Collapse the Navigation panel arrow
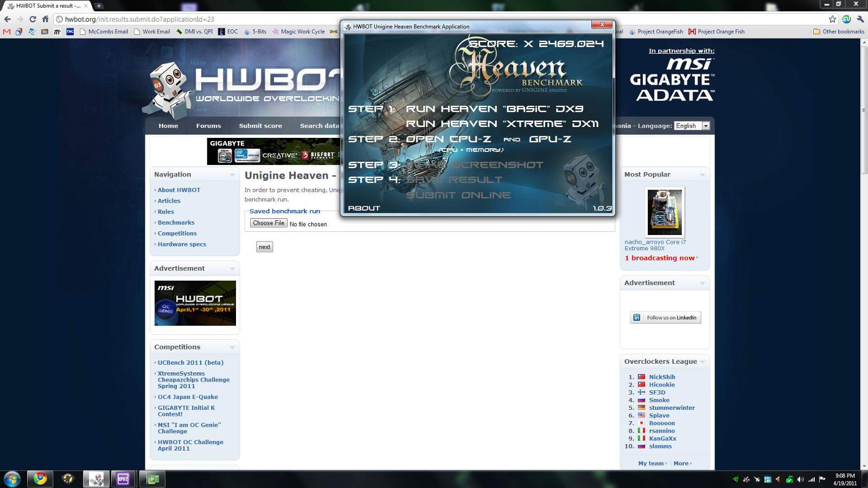This screenshot has height=488, width=868. (232, 175)
